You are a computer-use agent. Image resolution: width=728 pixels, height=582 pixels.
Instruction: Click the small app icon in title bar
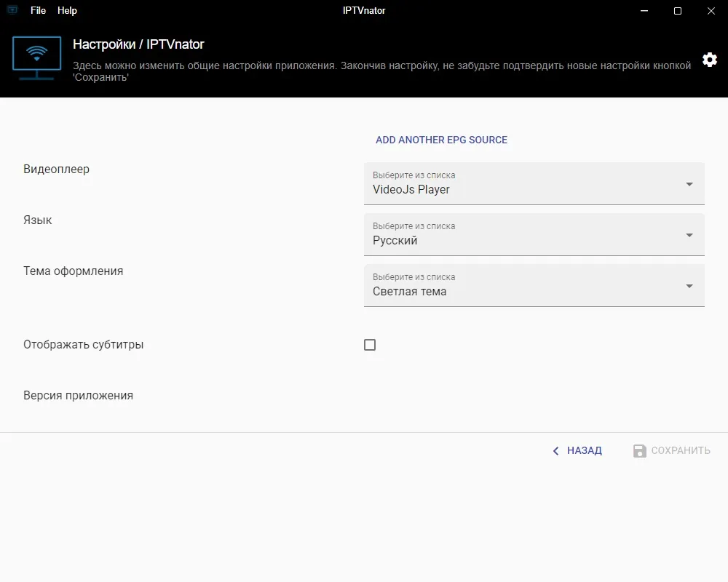(12, 9)
